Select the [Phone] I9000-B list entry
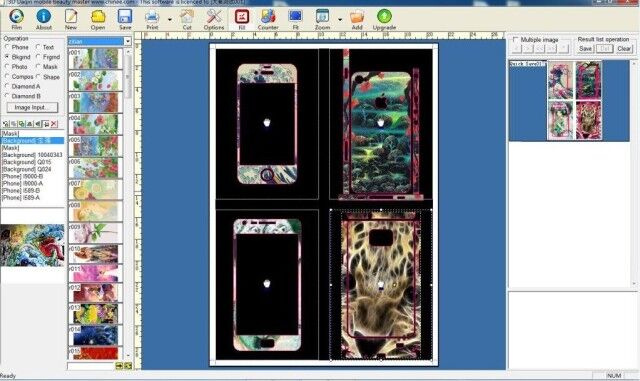 [x=22, y=176]
